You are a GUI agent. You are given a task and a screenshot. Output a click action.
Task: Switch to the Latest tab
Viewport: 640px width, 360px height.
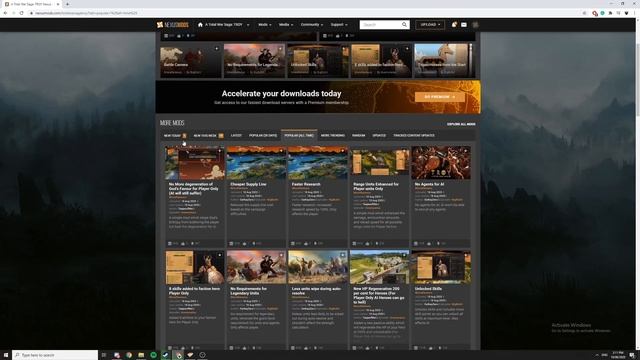[x=236, y=136]
